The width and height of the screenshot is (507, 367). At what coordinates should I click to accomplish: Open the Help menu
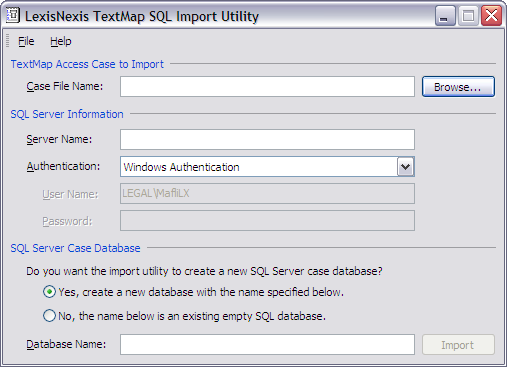pyautogui.click(x=61, y=41)
